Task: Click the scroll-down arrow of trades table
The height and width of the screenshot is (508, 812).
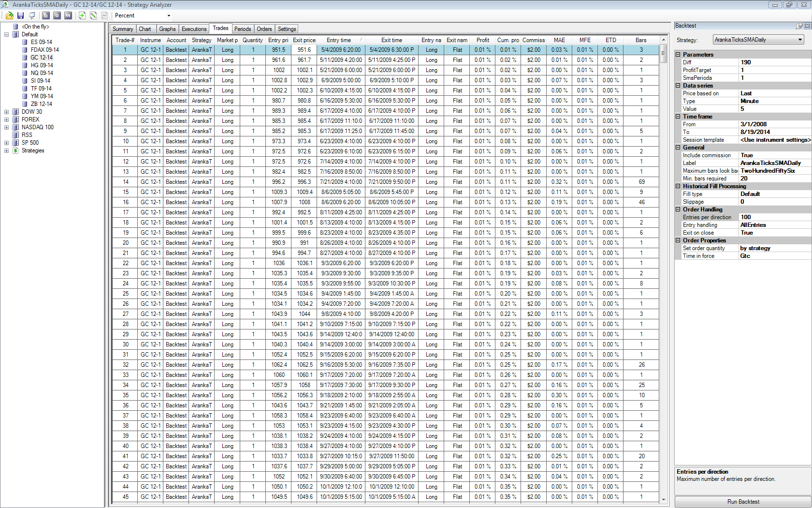Action: click(x=664, y=499)
